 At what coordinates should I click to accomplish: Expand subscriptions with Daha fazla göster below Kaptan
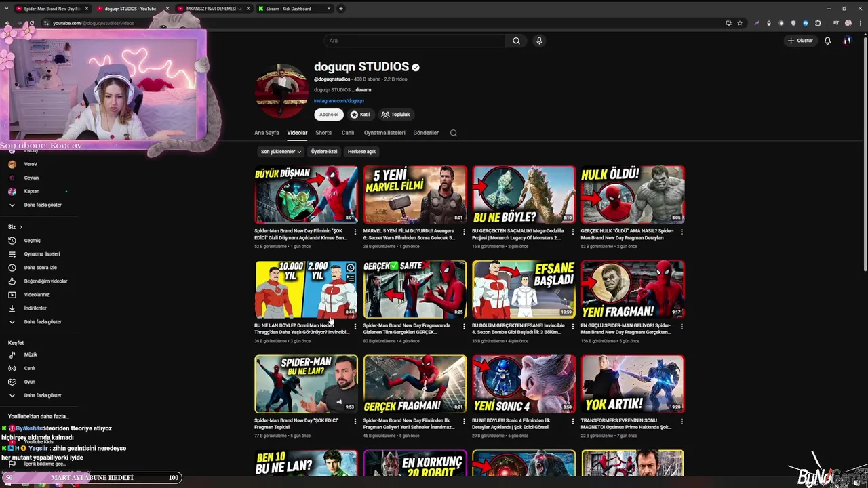point(42,205)
